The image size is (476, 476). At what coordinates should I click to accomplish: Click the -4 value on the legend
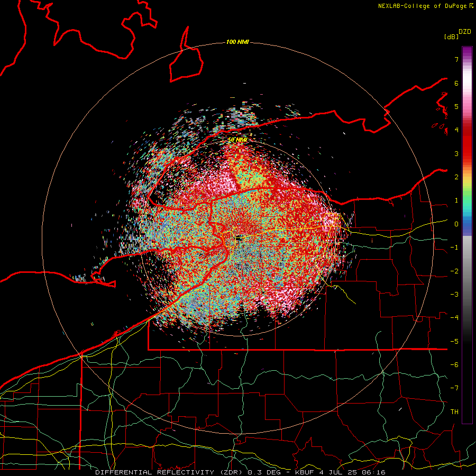coord(454,318)
